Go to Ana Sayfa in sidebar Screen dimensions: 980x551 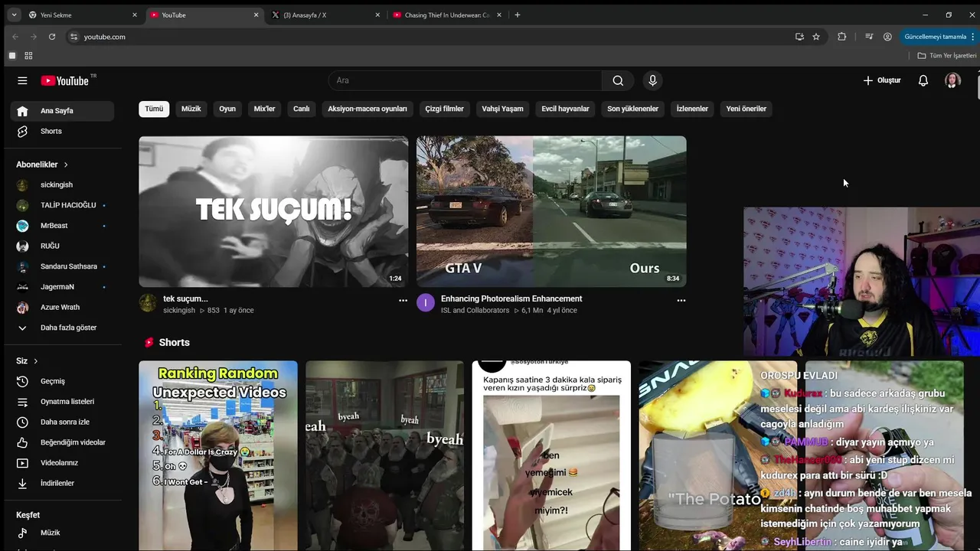pos(62,111)
